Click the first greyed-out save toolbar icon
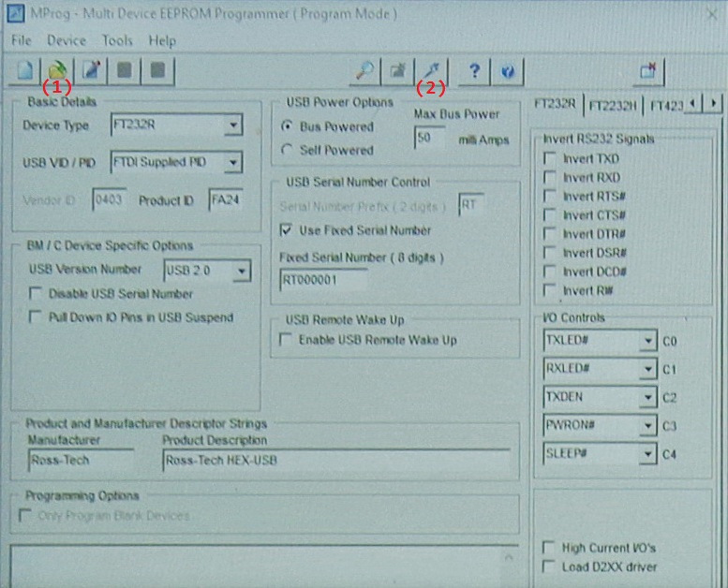 tap(124, 71)
